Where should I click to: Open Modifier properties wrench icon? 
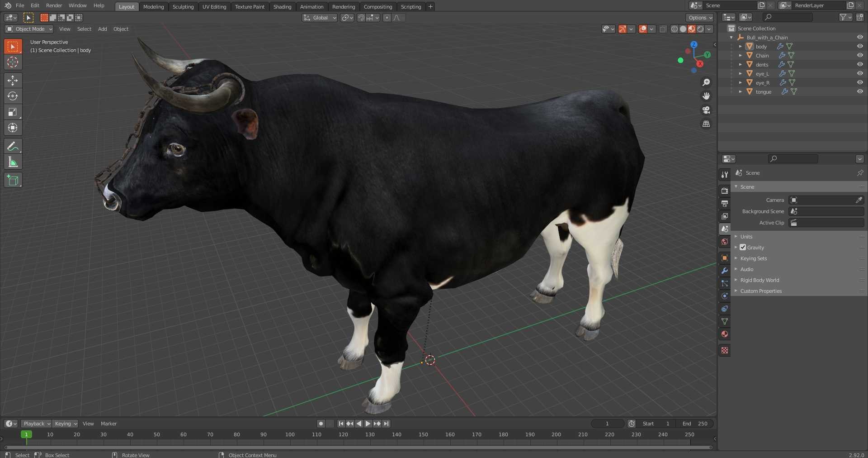point(725,271)
